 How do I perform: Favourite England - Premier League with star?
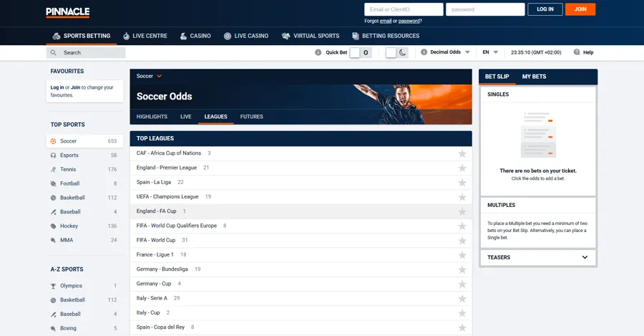click(x=462, y=168)
